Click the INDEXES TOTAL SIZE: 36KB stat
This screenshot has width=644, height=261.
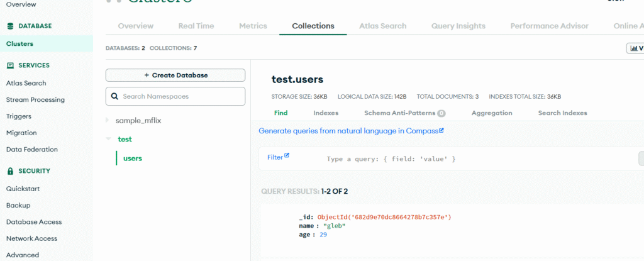(x=525, y=97)
